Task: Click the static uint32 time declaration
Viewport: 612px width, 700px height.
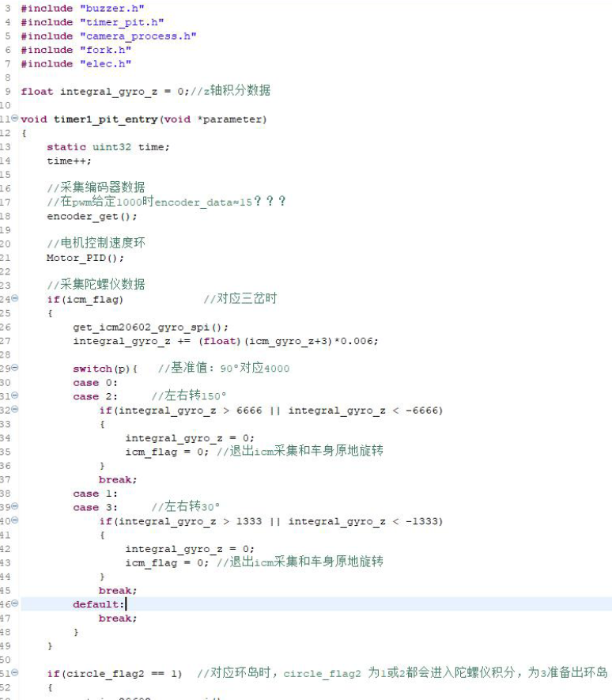Action: [x=108, y=147]
